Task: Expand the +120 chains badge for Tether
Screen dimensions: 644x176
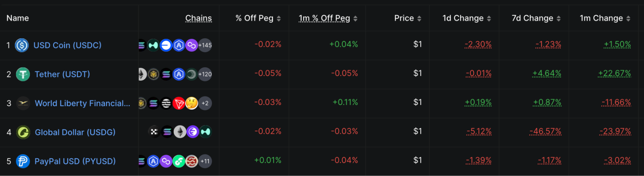Action: [205, 74]
